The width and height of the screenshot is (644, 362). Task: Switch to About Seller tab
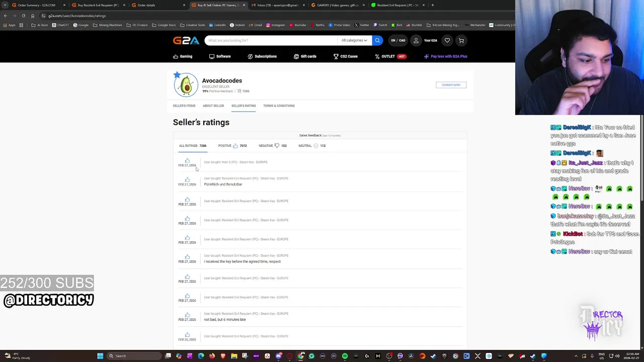[213, 106]
